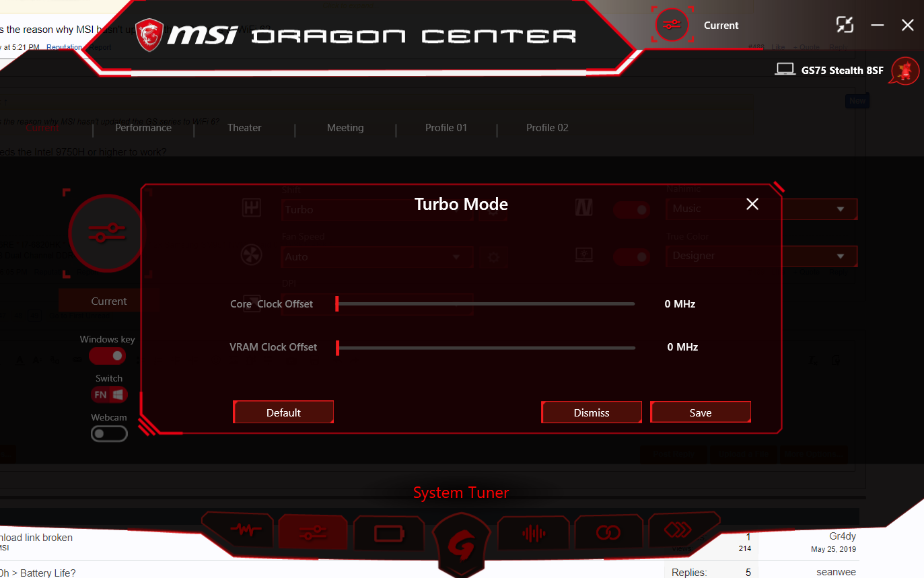Expand the Nahimic Music dropdown arrow

pos(841,209)
